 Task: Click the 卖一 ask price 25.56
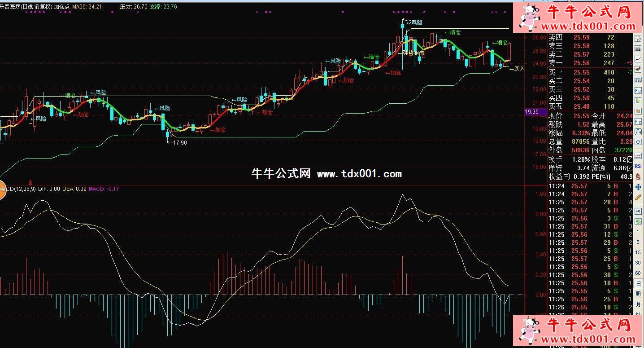click(582, 63)
